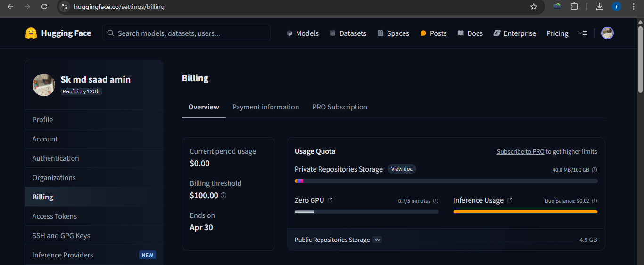Screen dimensions: 644x265
Task: Open Zero GPU external link icon
Action: [330, 200]
